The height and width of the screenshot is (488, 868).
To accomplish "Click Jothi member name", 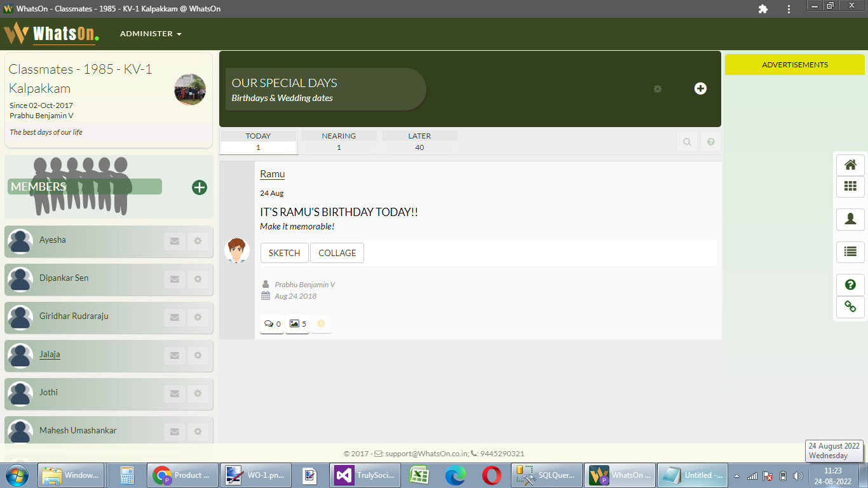I will (x=48, y=392).
